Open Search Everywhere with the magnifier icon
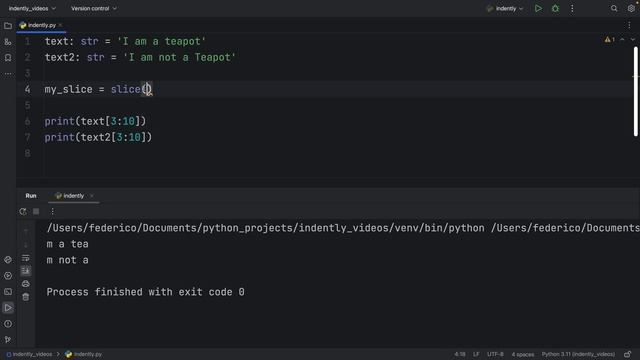The image size is (640, 360). (614, 9)
